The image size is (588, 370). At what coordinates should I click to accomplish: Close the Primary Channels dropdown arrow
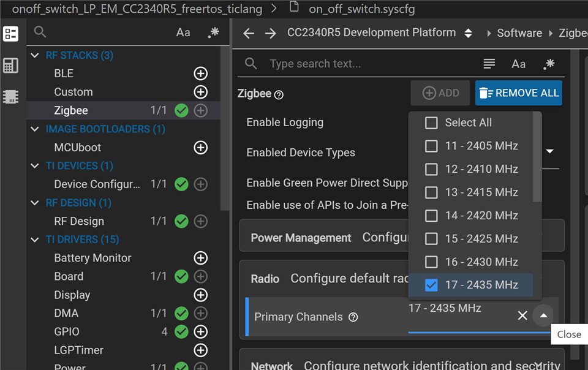point(543,315)
